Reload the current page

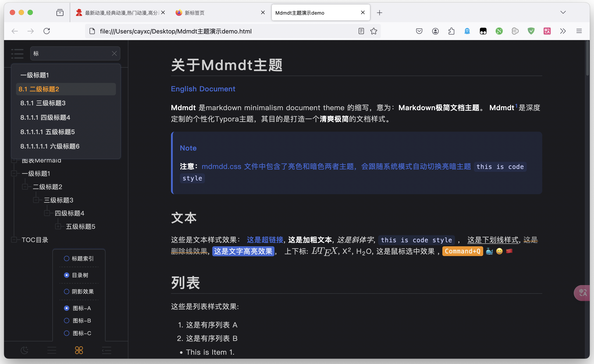pyautogui.click(x=47, y=31)
